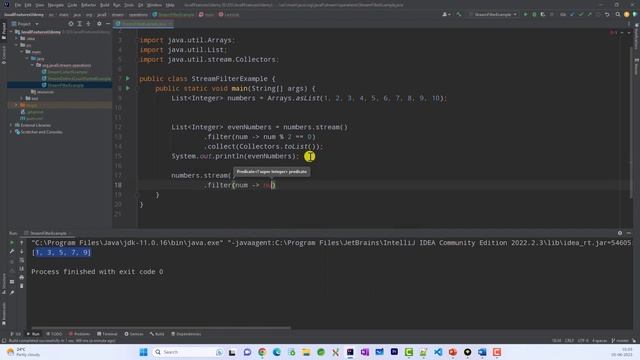
Task: Click the Git commit checkmark icon
Action: pyautogui.click(x=581, y=14)
